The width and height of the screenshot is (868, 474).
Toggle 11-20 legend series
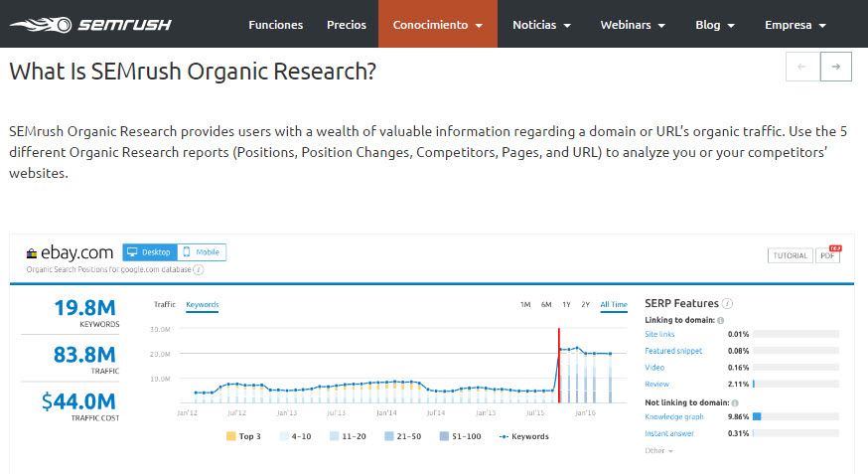348,436
